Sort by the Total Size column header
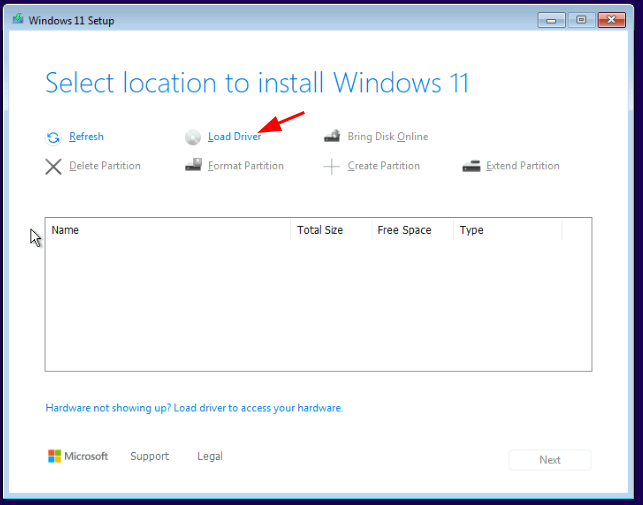Viewport: 643px width, 505px height. point(331,230)
